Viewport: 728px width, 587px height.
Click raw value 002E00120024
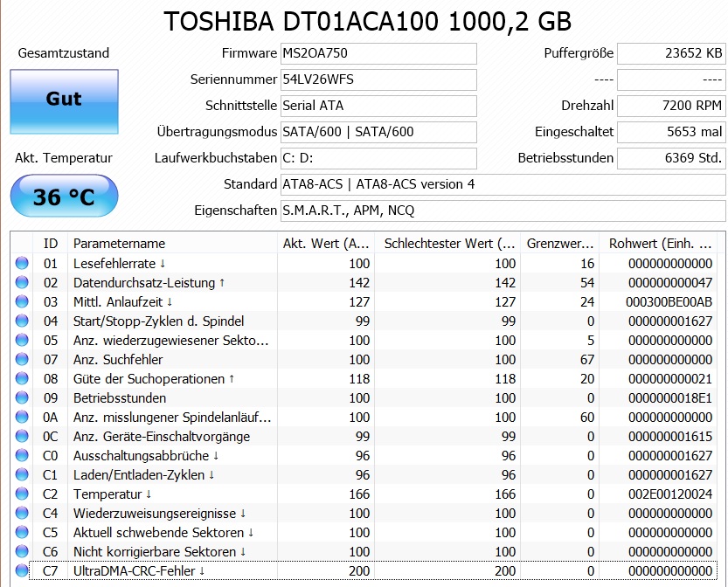click(670, 494)
